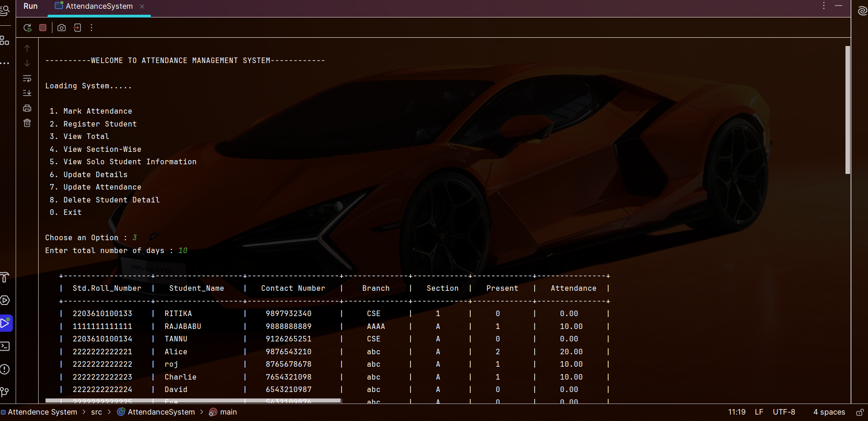The height and width of the screenshot is (421, 868).
Task: Open the Structure tool window
Action: 5,40
